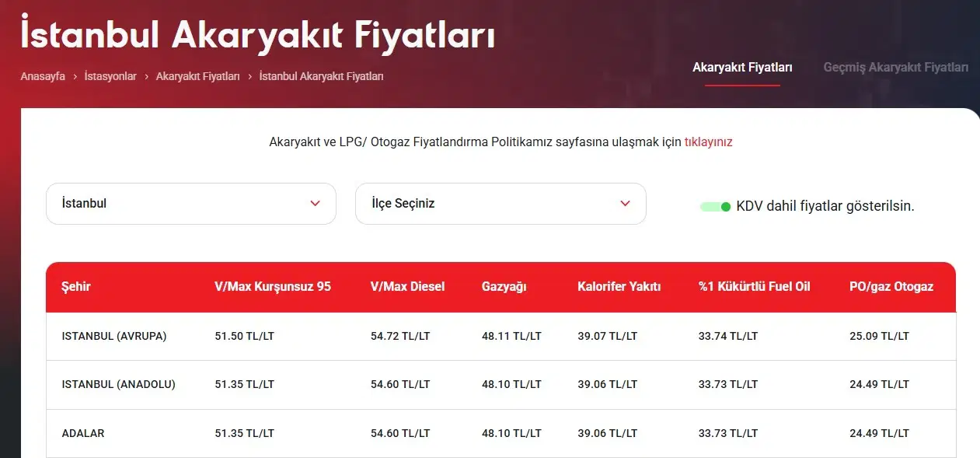Select ISTANBUL (AVRUPA) row label

tap(114, 336)
